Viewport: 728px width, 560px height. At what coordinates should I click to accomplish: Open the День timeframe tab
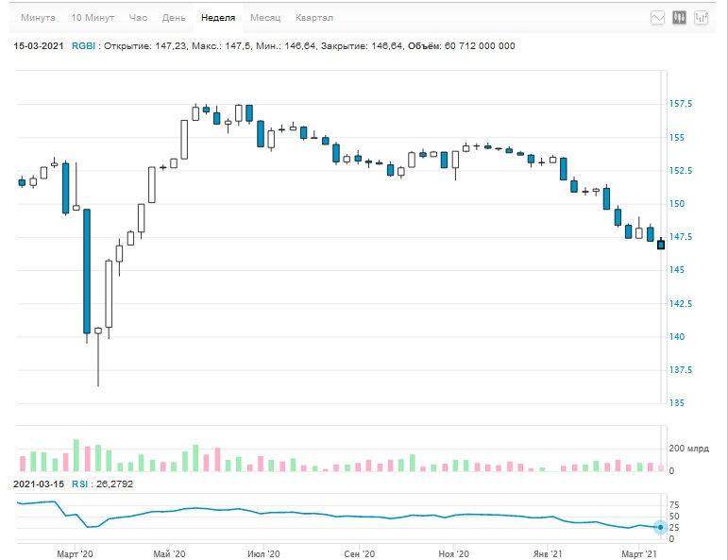point(174,18)
